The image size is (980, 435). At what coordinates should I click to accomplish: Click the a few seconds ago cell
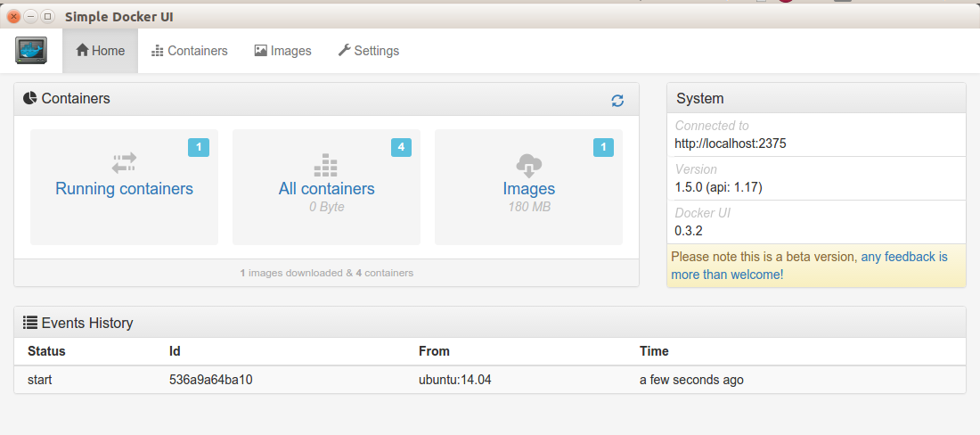[691, 380]
